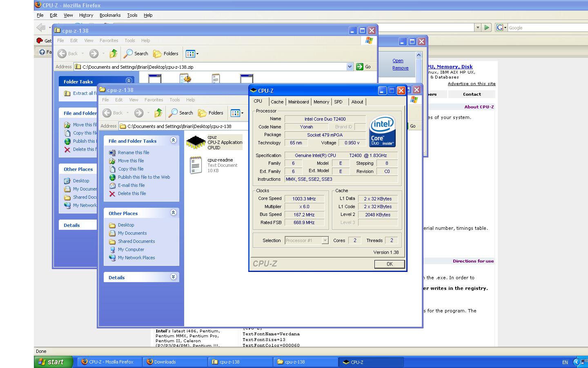Open Favorites menu in front cpu-z-138 window
The height and width of the screenshot is (368, 588).
click(154, 100)
